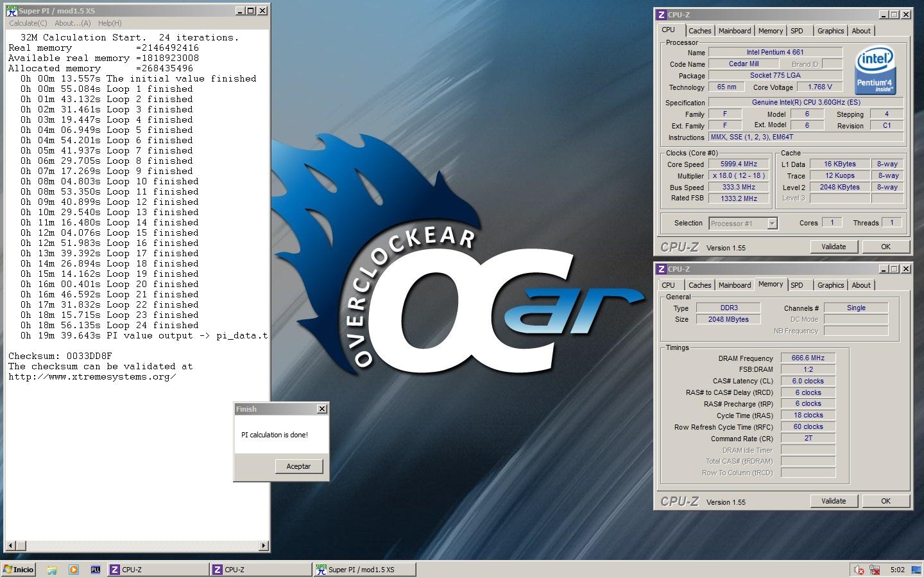This screenshot has height=578, width=924.
Task: Click Validate in bottom CPU-Z window
Action: point(834,501)
